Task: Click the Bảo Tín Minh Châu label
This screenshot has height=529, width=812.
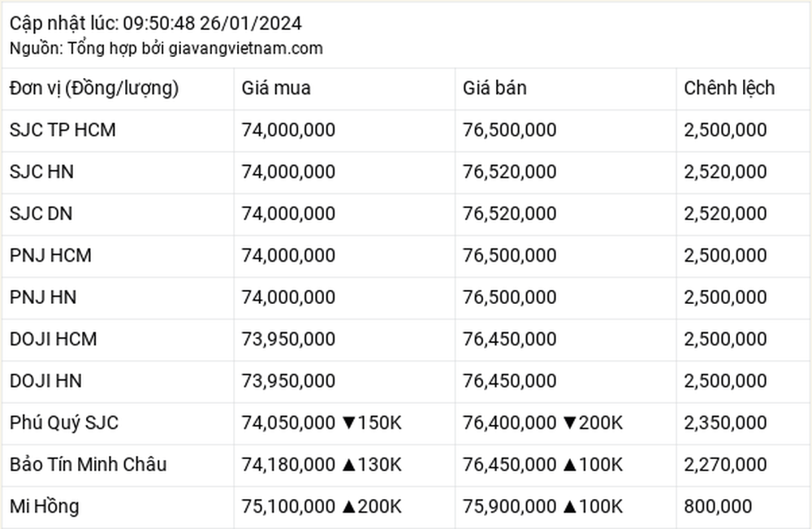Action: point(88,465)
